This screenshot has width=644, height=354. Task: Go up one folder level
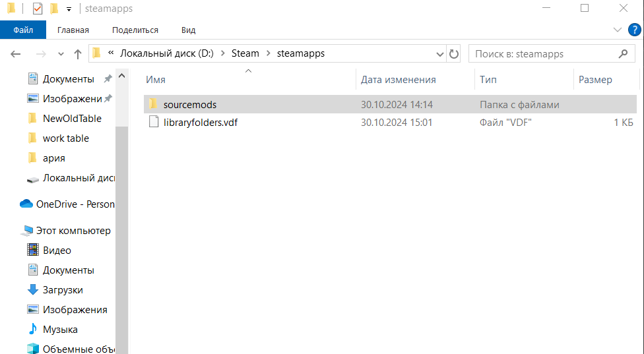tap(78, 54)
